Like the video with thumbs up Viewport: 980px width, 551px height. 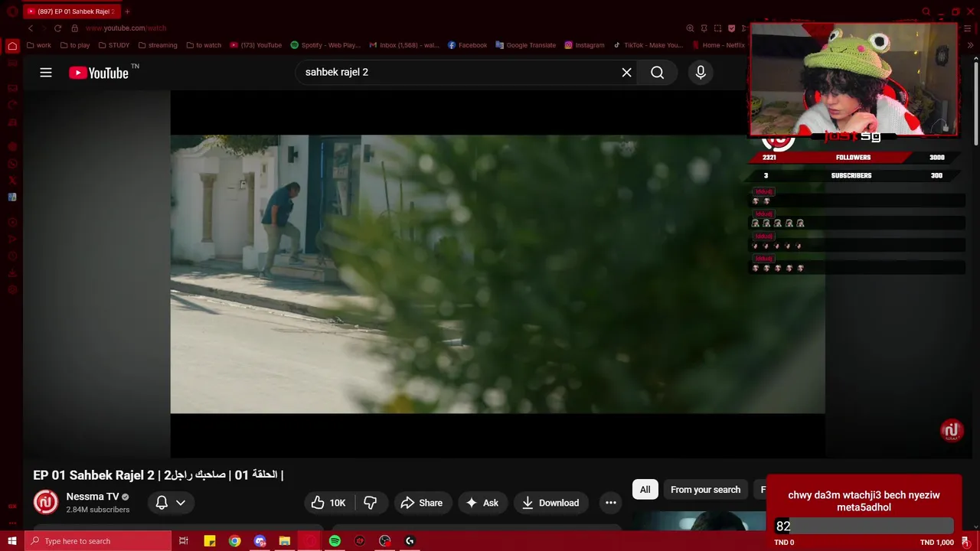317,503
